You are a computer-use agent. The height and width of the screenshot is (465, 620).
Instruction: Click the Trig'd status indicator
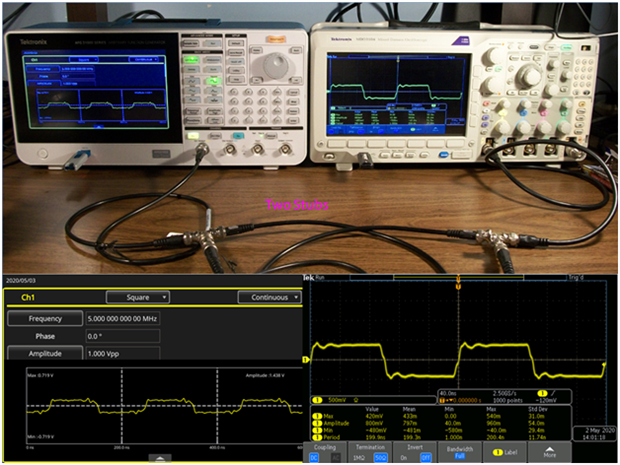coord(576,278)
